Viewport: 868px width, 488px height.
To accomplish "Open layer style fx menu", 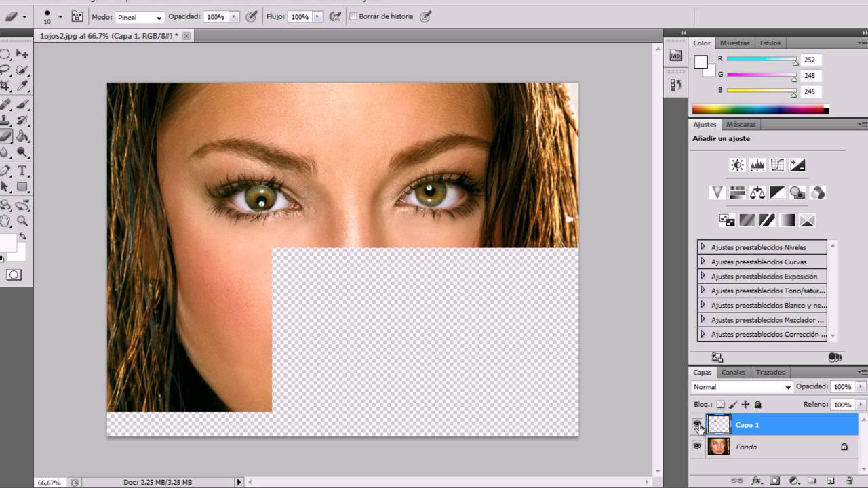I will [756, 481].
